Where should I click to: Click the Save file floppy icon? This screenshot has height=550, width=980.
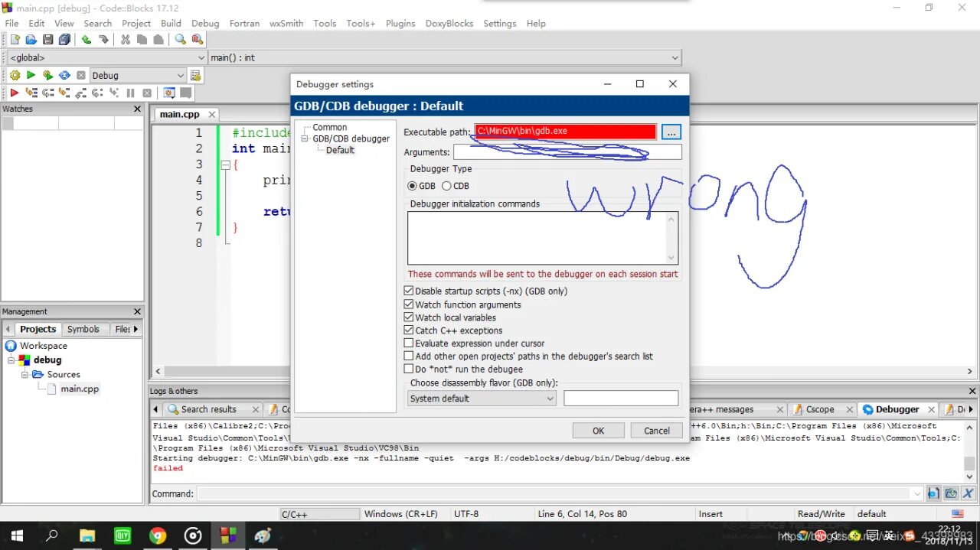click(48, 40)
